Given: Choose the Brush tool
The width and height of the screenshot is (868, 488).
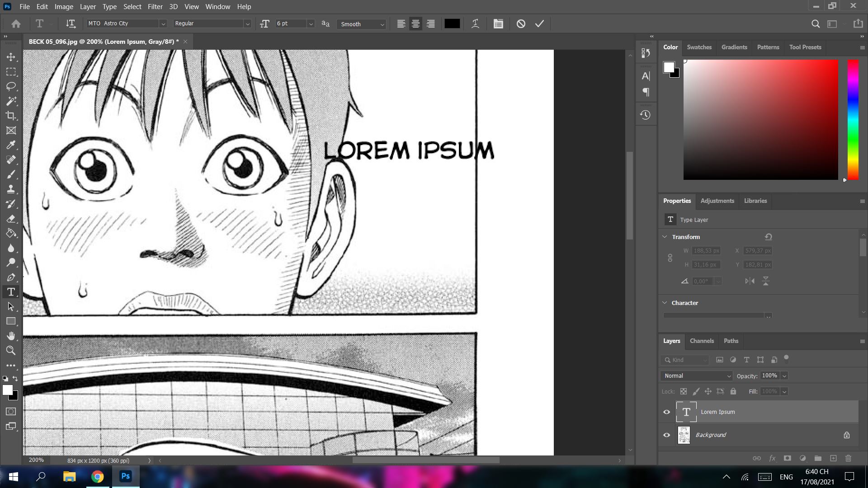Looking at the screenshot, I should 11,174.
